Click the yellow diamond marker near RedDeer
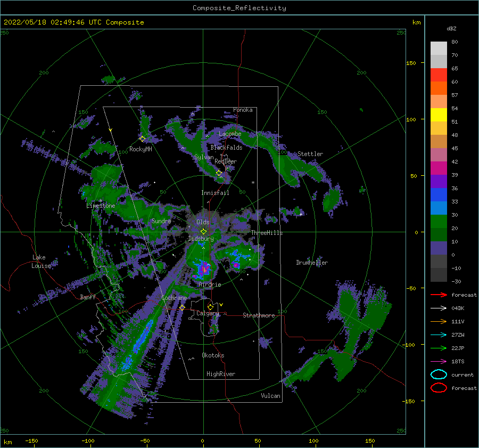The image size is (479, 448). (x=219, y=173)
